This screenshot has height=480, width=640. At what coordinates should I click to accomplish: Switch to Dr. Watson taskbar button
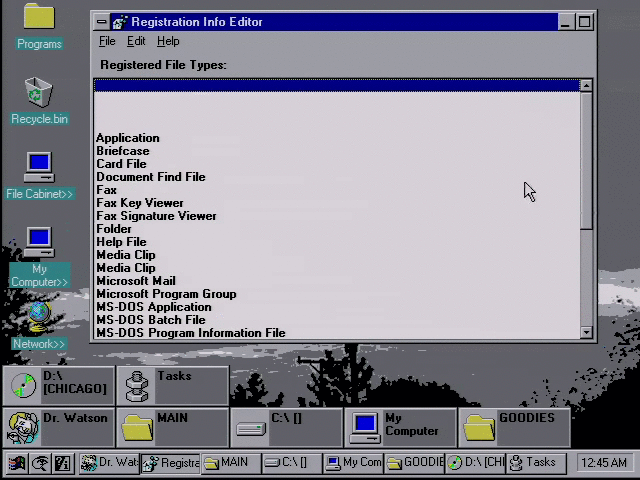109,463
